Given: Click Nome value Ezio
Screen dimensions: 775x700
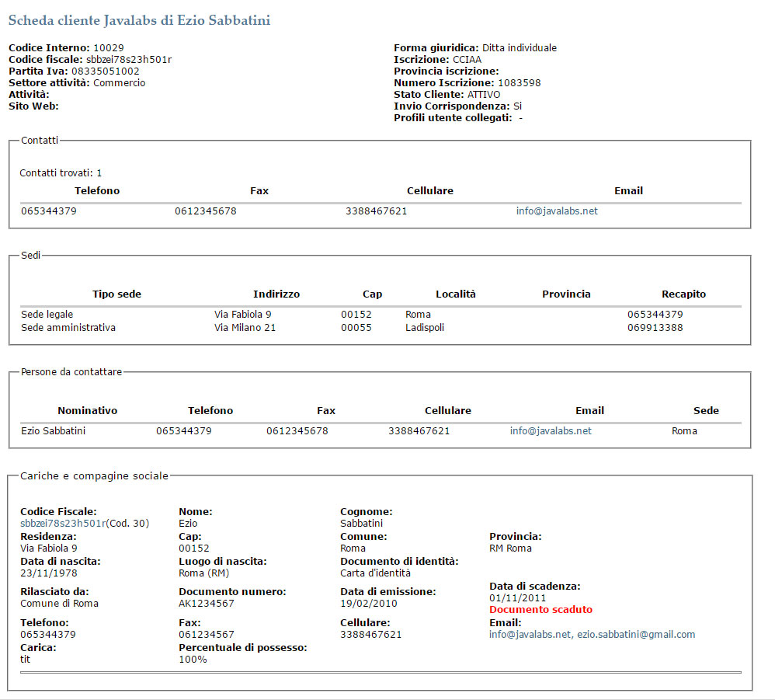Looking at the screenshot, I should tap(188, 524).
